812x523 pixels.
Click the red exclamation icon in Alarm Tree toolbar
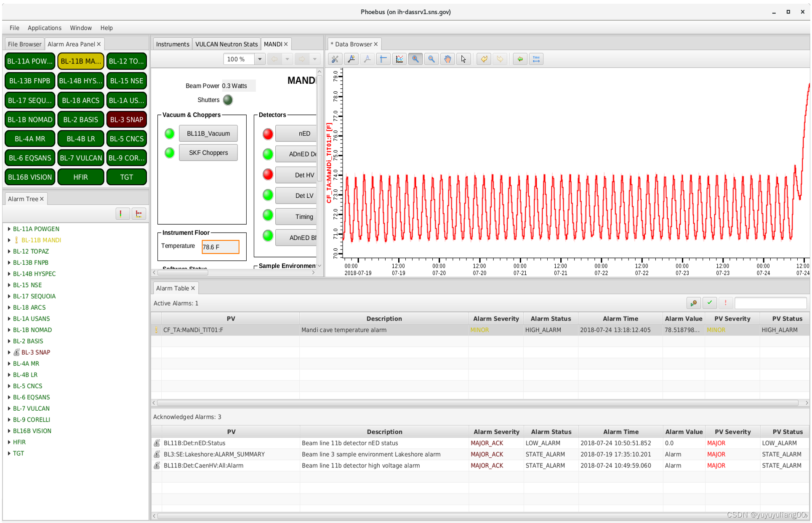click(122, 214)
